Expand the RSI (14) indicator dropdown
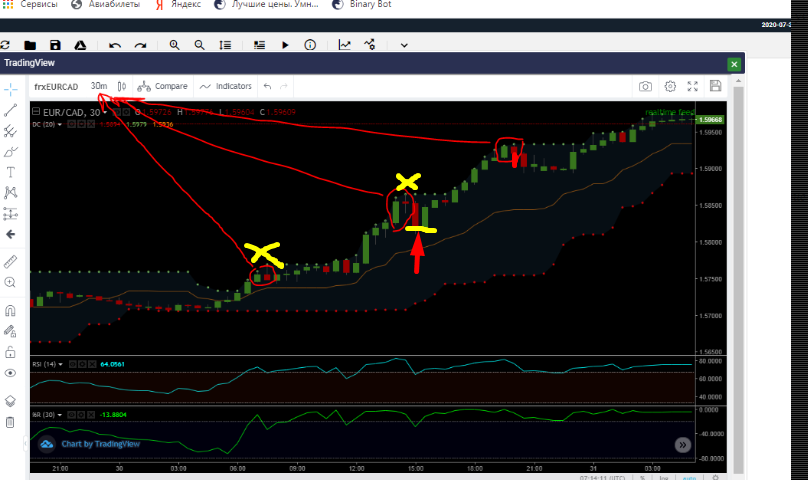The image size is (808, 480). [x=60, y=365]
